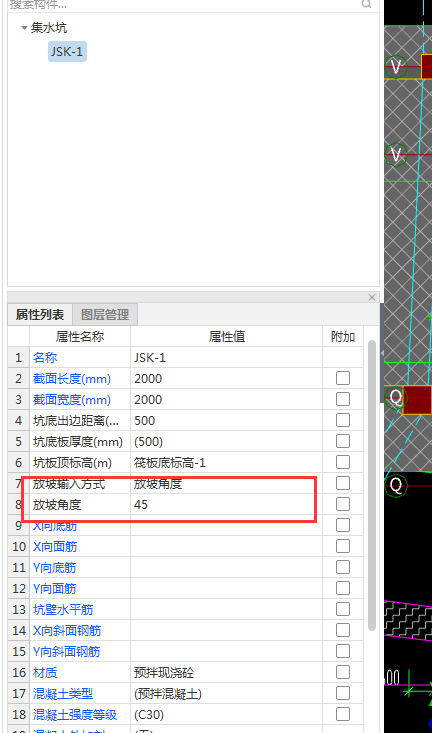Click the panel collapse arrow handle
The image size is (432, 733).
382,353
